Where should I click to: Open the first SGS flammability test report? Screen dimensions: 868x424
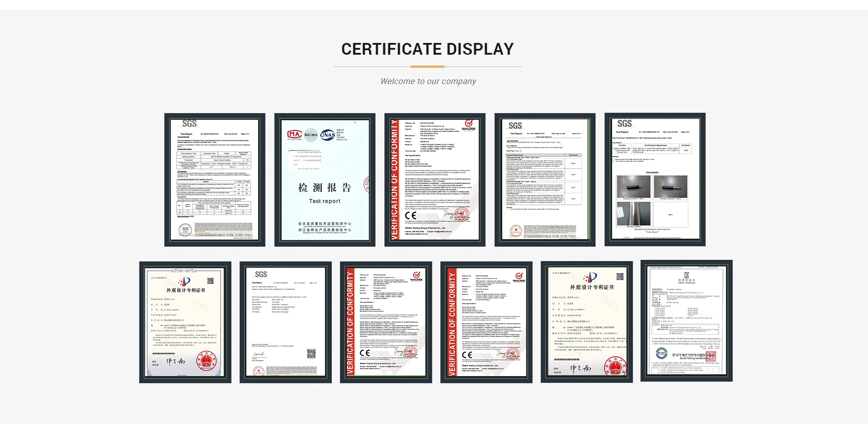tap(215, 179)
